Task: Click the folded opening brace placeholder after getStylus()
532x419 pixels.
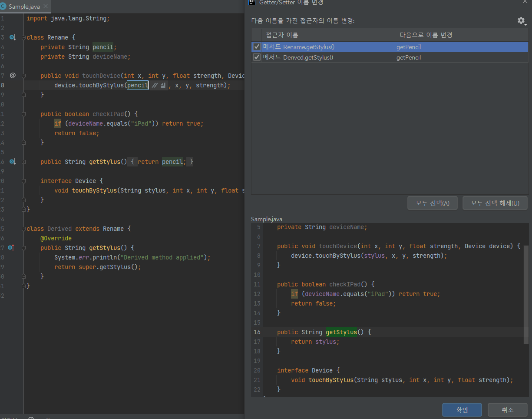Action: [133, 162]
